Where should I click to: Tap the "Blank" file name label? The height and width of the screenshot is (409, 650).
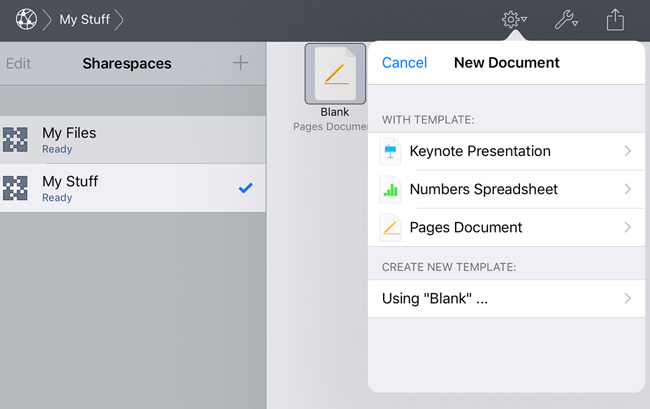click(335, 112)
